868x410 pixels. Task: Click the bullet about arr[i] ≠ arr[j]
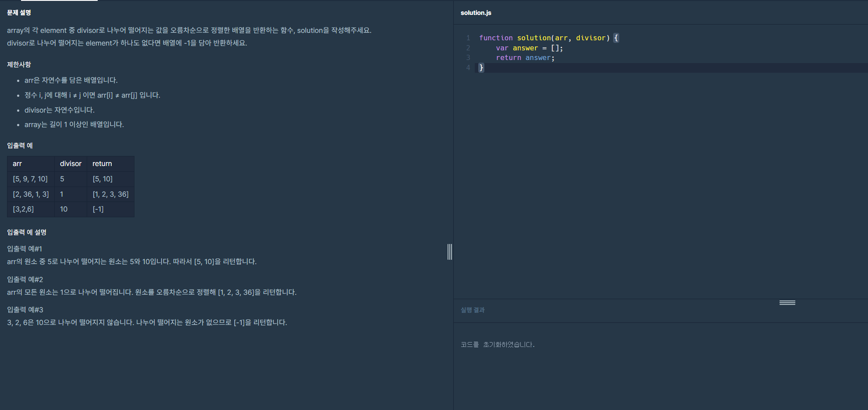92,95
